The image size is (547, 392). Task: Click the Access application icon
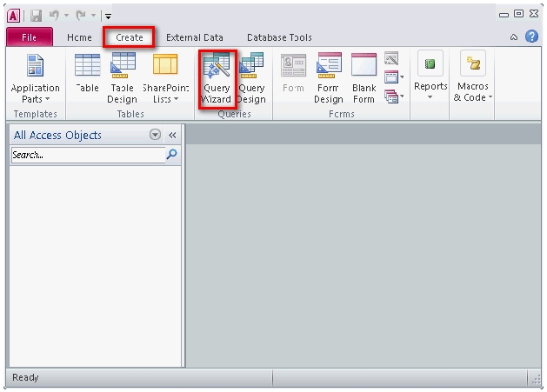[14, 16]
